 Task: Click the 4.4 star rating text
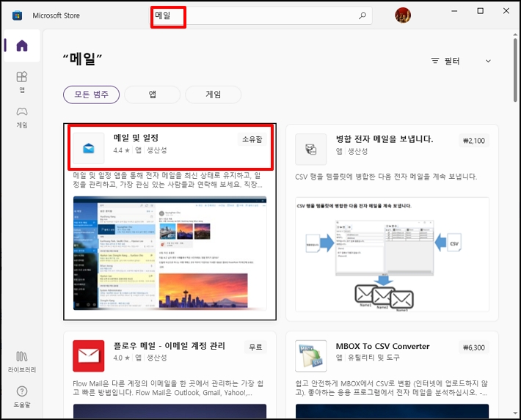tap(121, 150)
